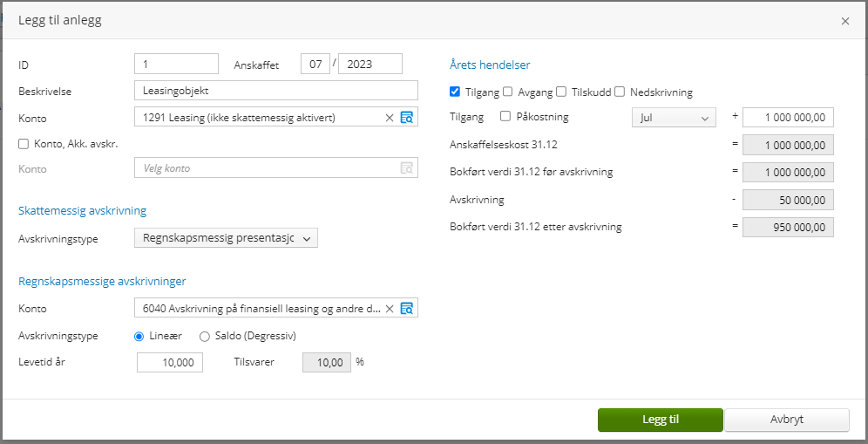Click the Tilgang amount field
This screenshot has height=444, width=868.
pyautogui.click(x=788, y=118)
